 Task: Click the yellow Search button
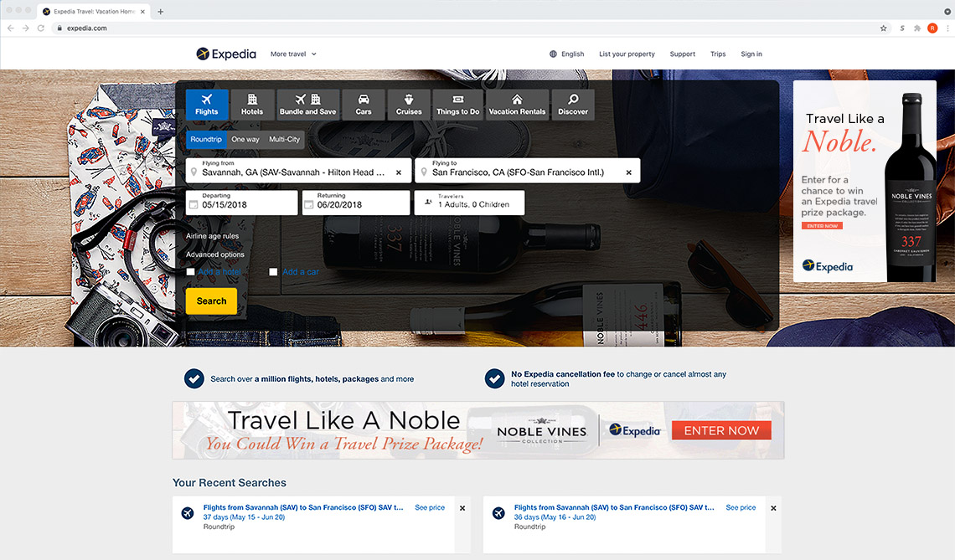(x=211, y=301)
